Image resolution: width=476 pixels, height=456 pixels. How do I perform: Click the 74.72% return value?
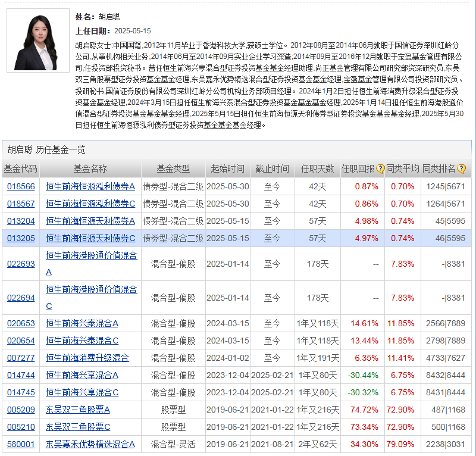pyautogui.click(x=364, y=410)
